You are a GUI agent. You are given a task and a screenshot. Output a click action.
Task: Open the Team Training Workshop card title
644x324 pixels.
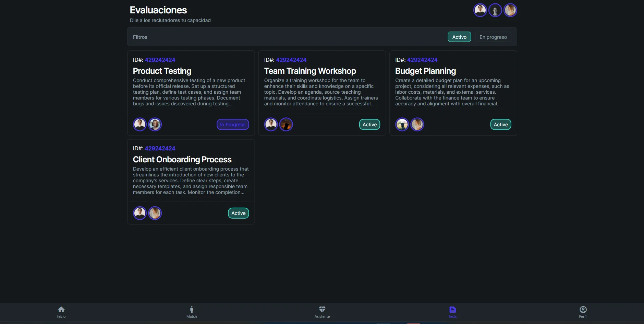pyautogui.click(x=310, y=71)
